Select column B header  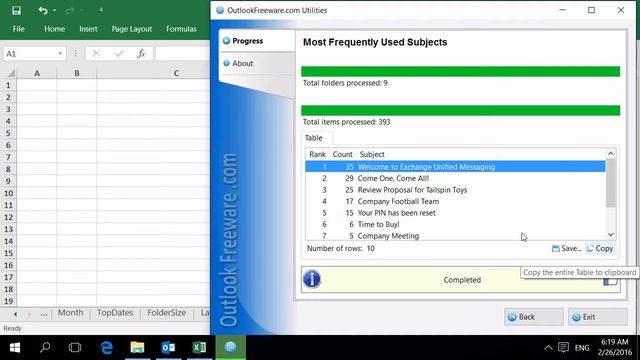[77, 73]
